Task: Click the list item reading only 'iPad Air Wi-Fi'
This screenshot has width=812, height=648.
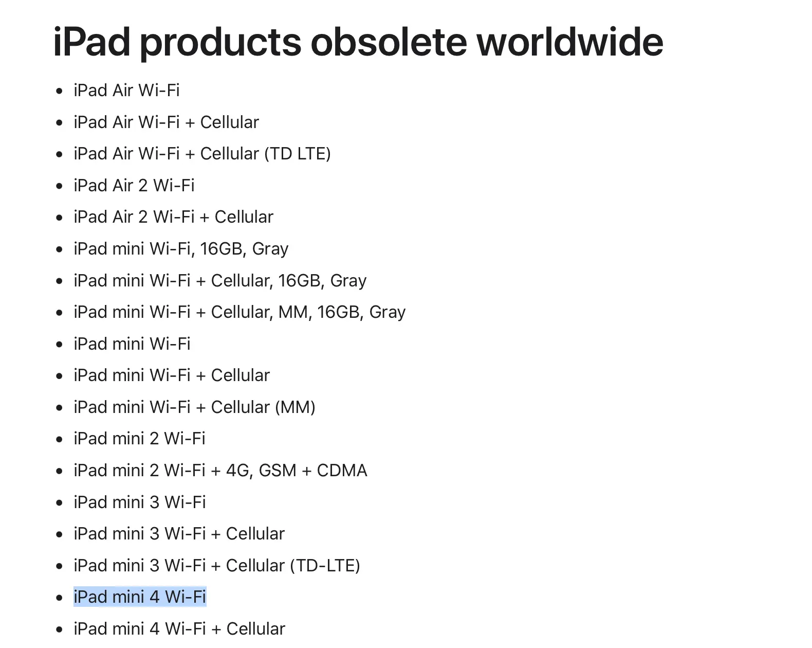Action: click(x=126, y=91)
